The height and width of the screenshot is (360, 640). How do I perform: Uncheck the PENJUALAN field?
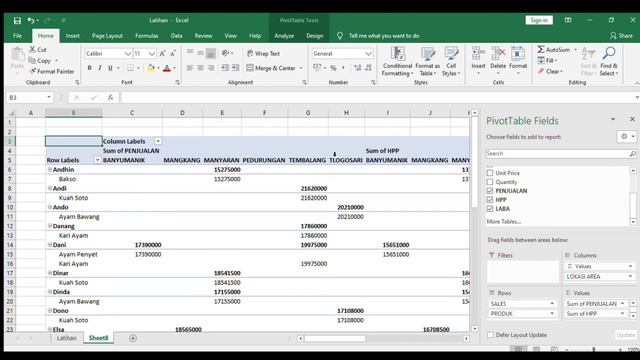(490, 191)
